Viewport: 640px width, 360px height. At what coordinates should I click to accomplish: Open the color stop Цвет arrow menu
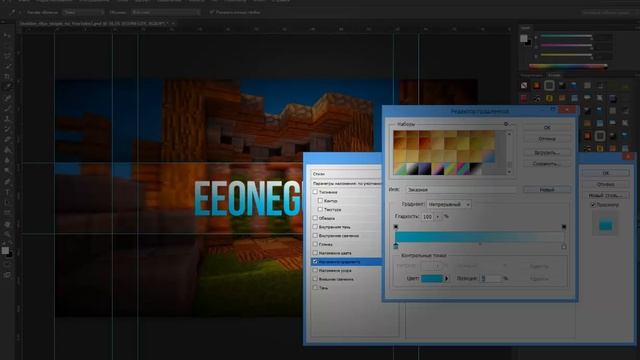pyautogui.click(x=447, y=278)
